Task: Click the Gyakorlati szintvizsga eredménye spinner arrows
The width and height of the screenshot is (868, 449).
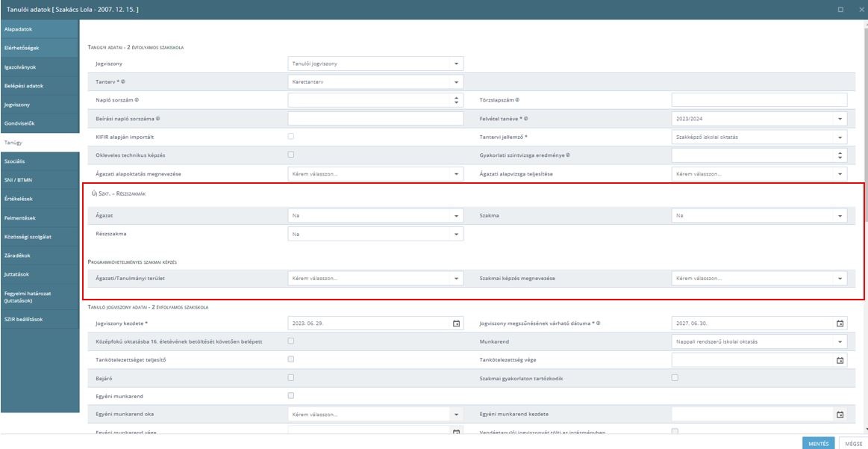Action: point(840,155)
